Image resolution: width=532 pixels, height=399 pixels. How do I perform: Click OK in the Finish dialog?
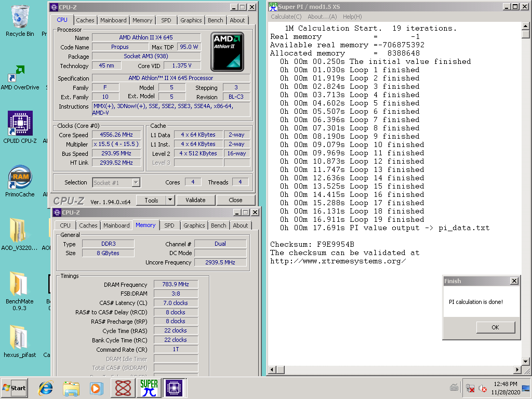[x=495, y=327]
